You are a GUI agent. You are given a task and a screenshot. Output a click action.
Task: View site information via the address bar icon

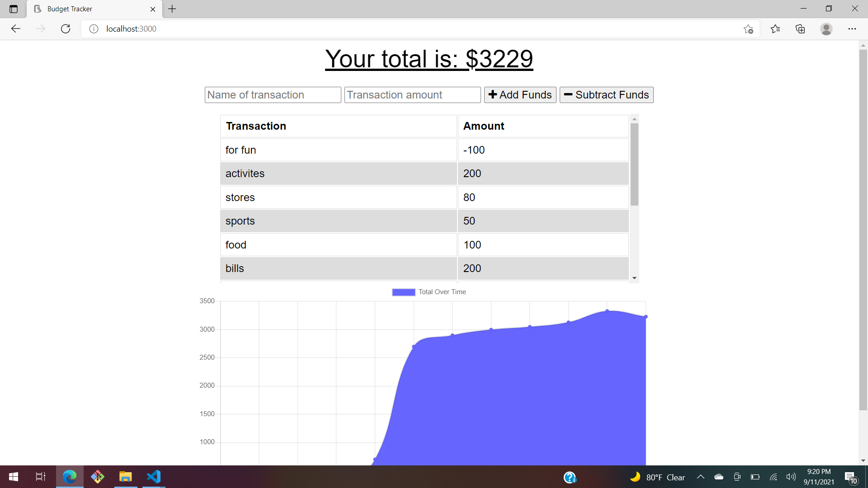pyautogui.click(x=94, y=28)
